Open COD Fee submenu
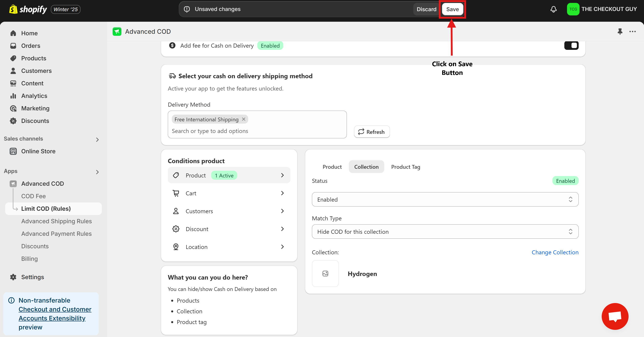644x337 pixels. click(33, 196)
